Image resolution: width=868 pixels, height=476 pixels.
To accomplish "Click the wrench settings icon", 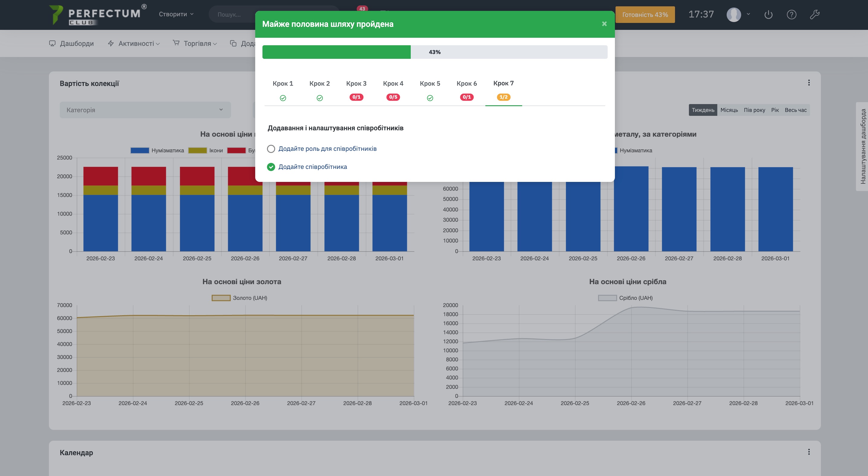I will [815, 14].
